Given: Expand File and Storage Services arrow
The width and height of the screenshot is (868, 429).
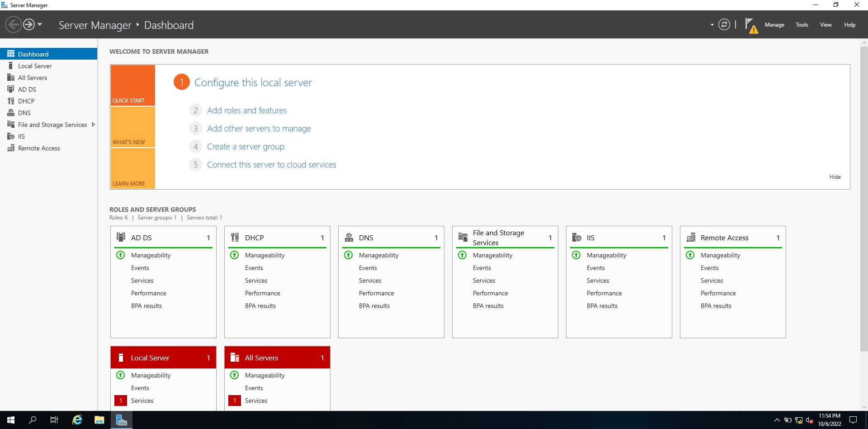Looking at the screenshot, I should (x=93, y=125).
